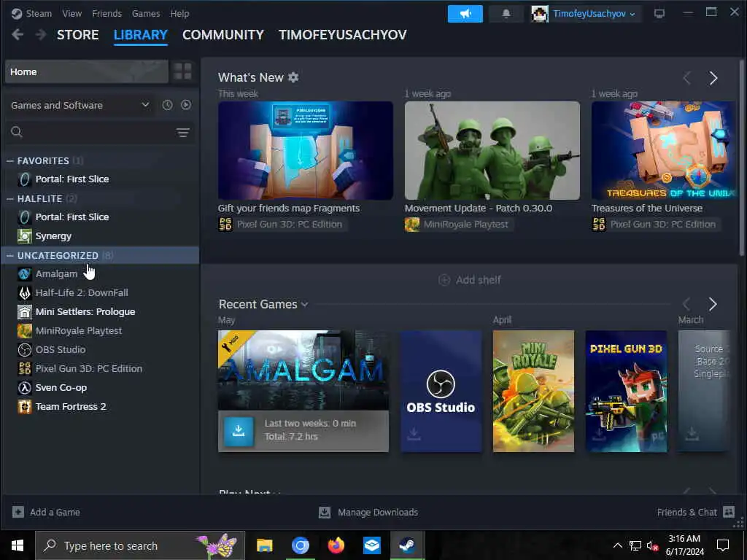Select Pixel Gun 3D: PC Edition in list
Screen dimensions: 747x560
88,368
